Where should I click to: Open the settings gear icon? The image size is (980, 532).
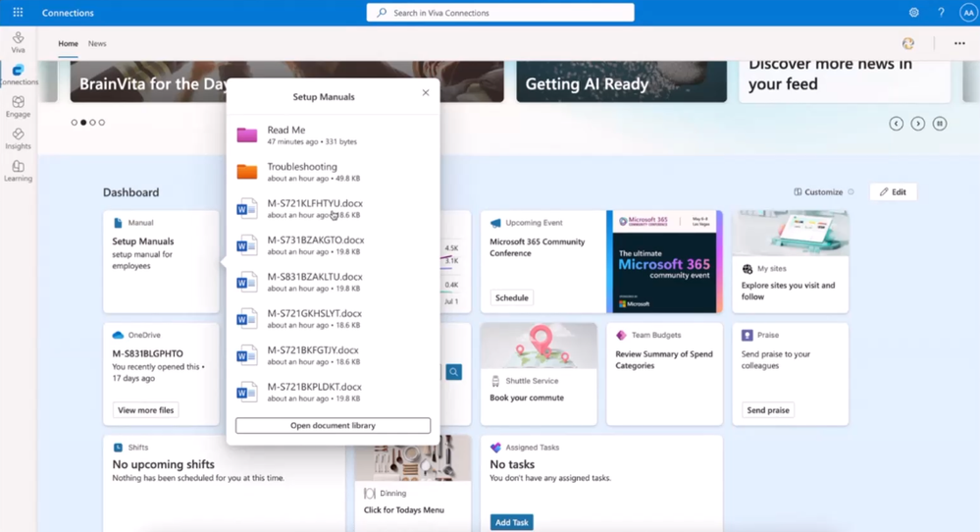(913, 13)
